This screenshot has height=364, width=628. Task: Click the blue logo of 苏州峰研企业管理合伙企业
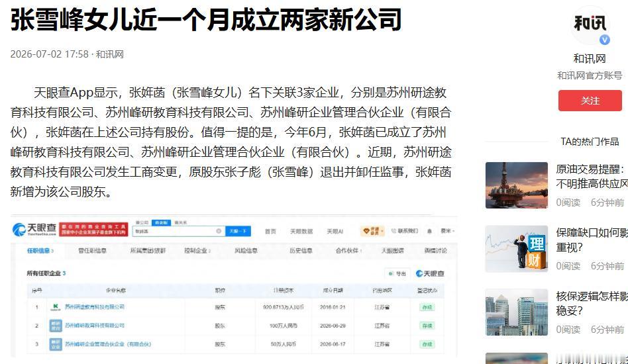(55, 344)
